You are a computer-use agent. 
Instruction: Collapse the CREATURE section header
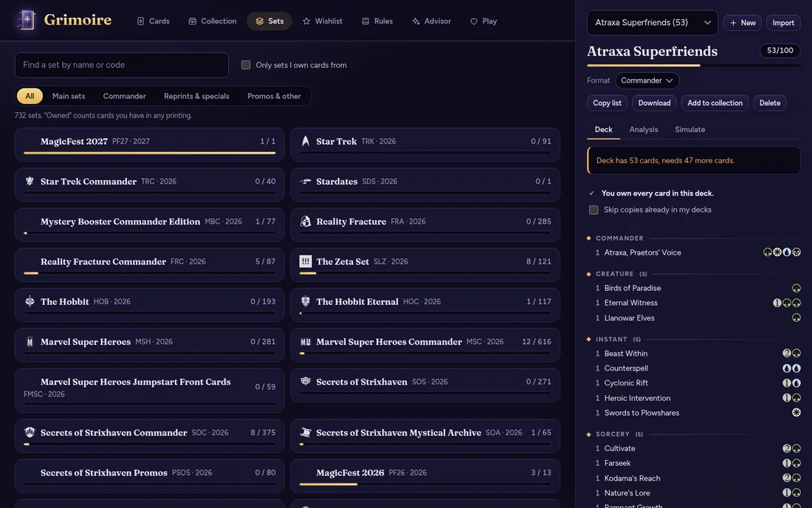[x=693, y=273]
